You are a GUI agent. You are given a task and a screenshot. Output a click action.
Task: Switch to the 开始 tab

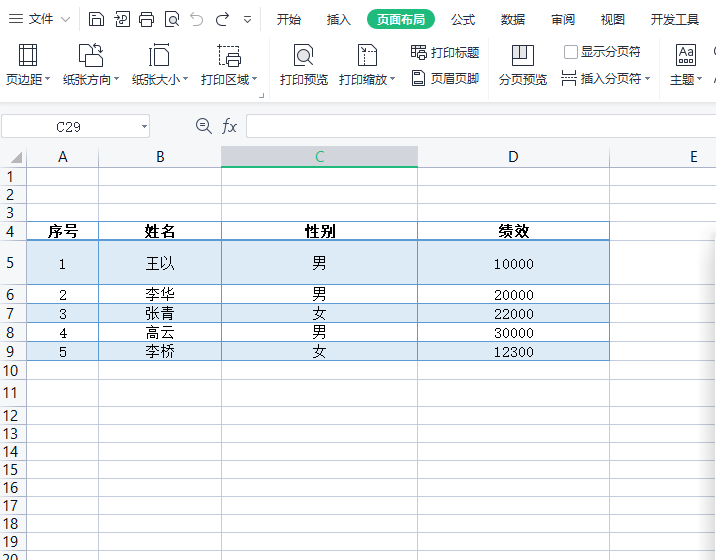pos(289,19)
